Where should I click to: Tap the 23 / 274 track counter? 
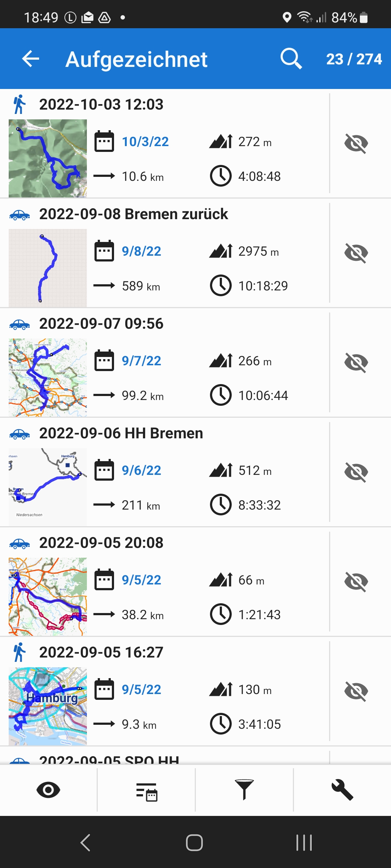click(354, 59)
